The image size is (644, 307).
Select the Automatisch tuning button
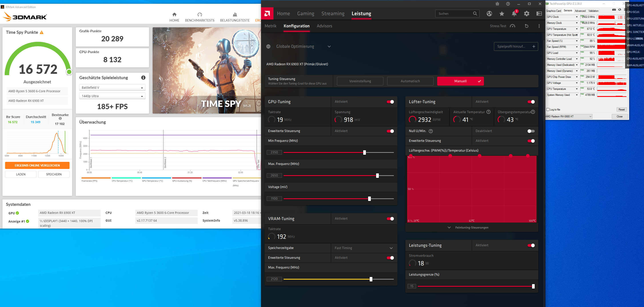[x=410, y=81]
